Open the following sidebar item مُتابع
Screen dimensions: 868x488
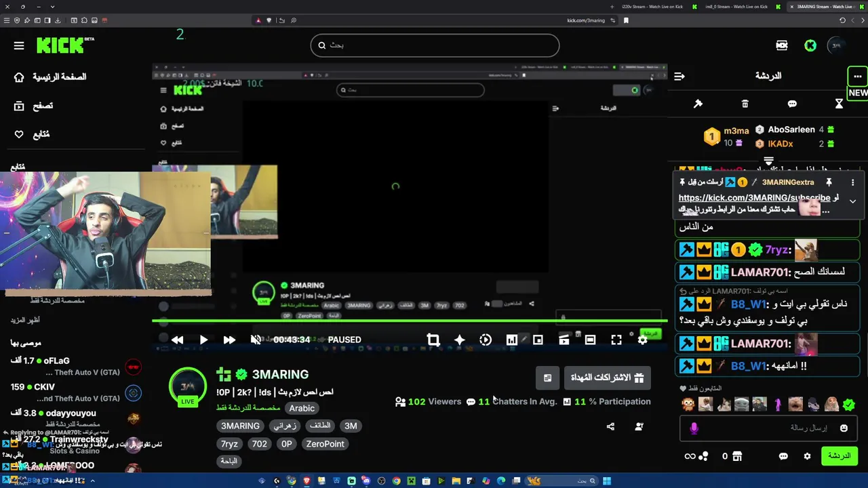click(32, 134)
